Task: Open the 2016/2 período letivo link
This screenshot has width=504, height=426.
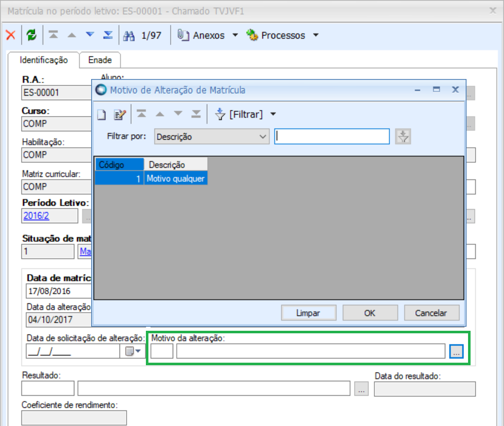Action: pos(36,216)
